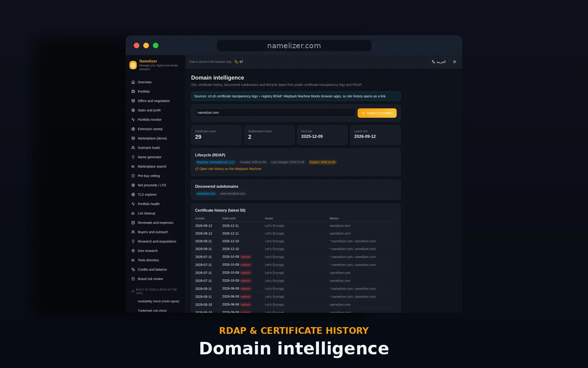Click the Brand risk review shield icon
The width and height of the screenshot is (588, 368).
pyautogui.click(x=133, y=279)
